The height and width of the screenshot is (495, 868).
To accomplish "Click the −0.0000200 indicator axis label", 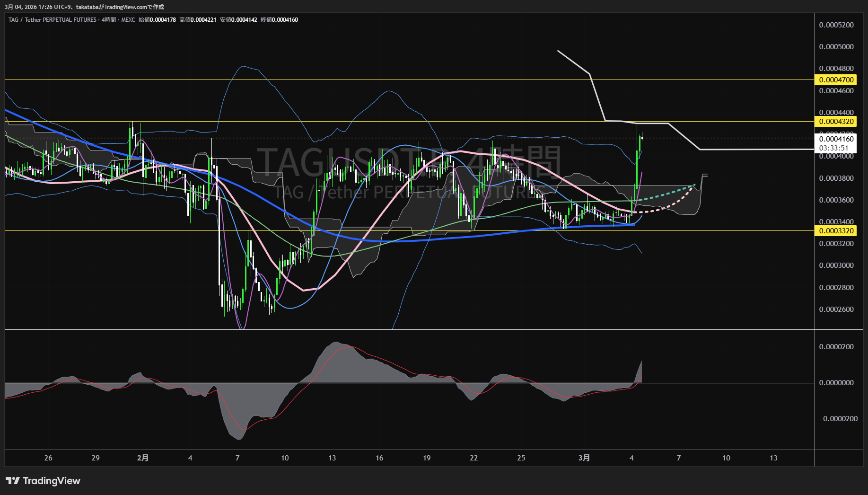I will point(838,419).
